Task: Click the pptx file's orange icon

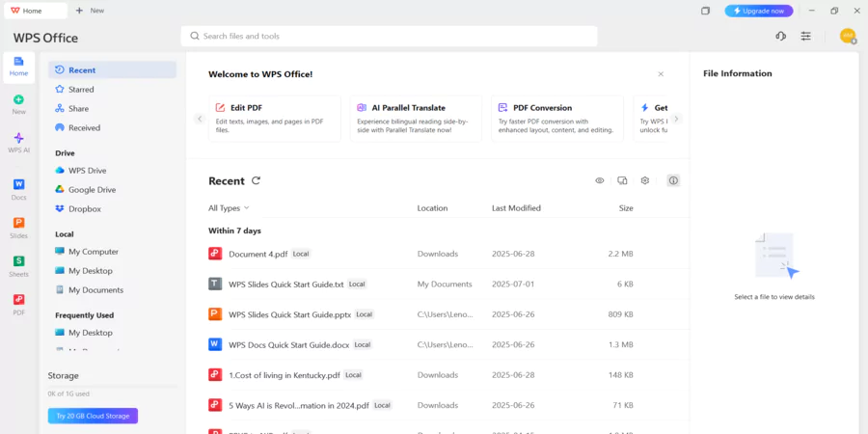Action: coord(215,314)
